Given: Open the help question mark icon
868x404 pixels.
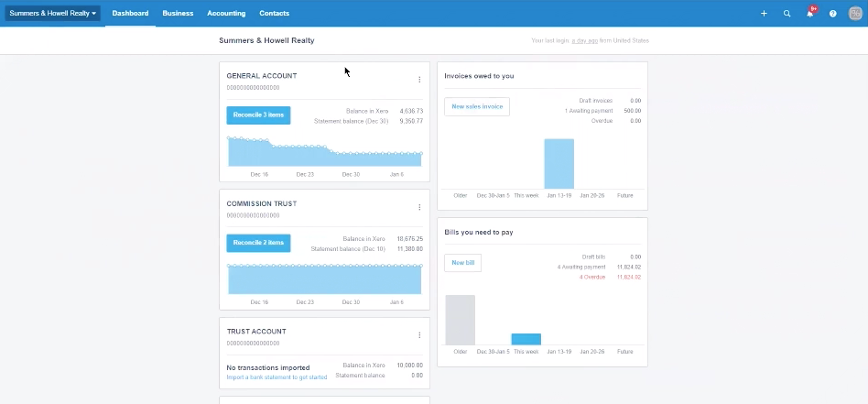Looking at the screenshot, I should click(832, 14).
